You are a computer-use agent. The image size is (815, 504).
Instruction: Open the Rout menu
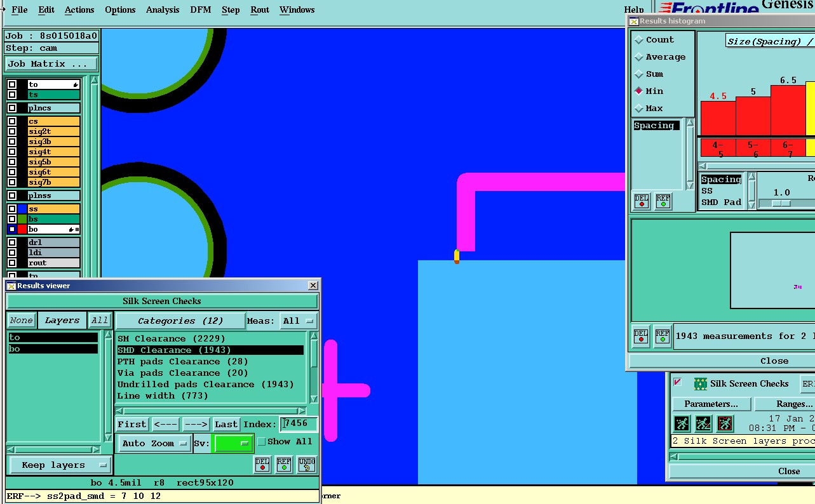(x=259, y=10)
